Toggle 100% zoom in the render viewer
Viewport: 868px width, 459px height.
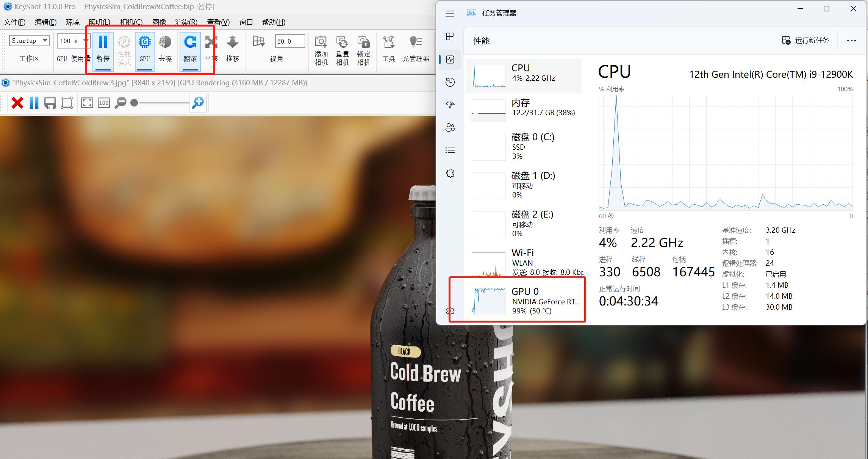tap(103, 102)
